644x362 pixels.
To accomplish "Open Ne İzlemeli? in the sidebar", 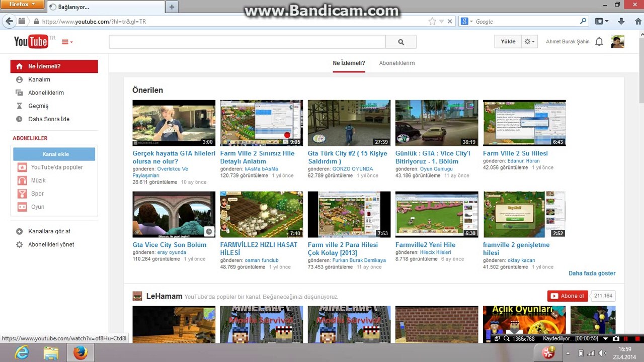I will [54, 66].
